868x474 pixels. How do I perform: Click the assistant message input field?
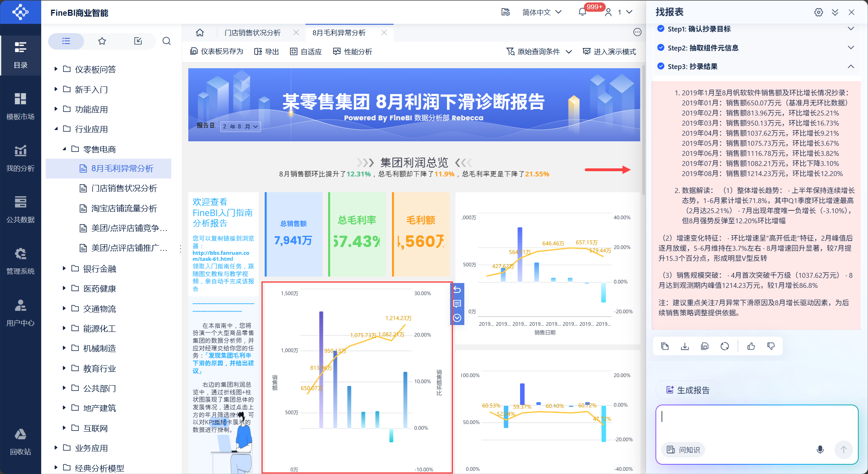[756, 422]
